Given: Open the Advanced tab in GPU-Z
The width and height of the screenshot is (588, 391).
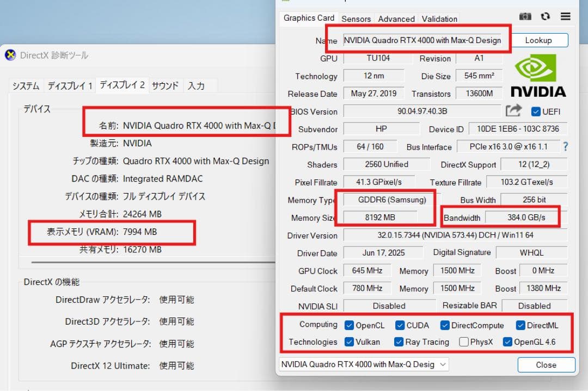Looking at the screenshot, I should tap(396, 19).
